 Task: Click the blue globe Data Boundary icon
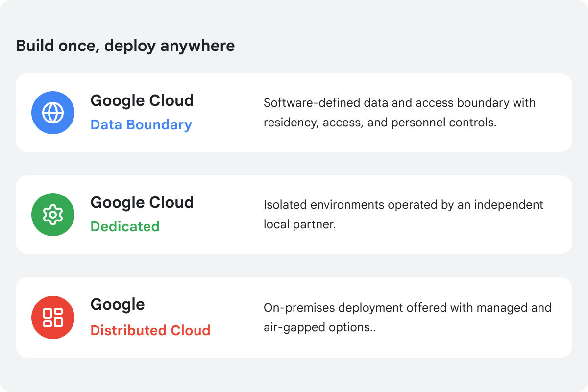53,113
